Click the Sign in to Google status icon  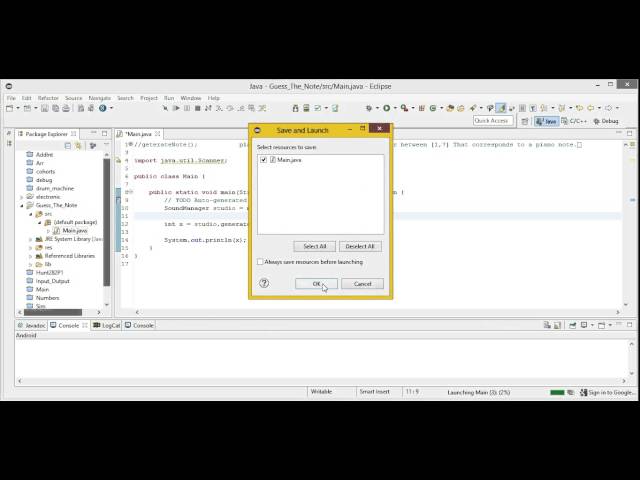(583, 392)
